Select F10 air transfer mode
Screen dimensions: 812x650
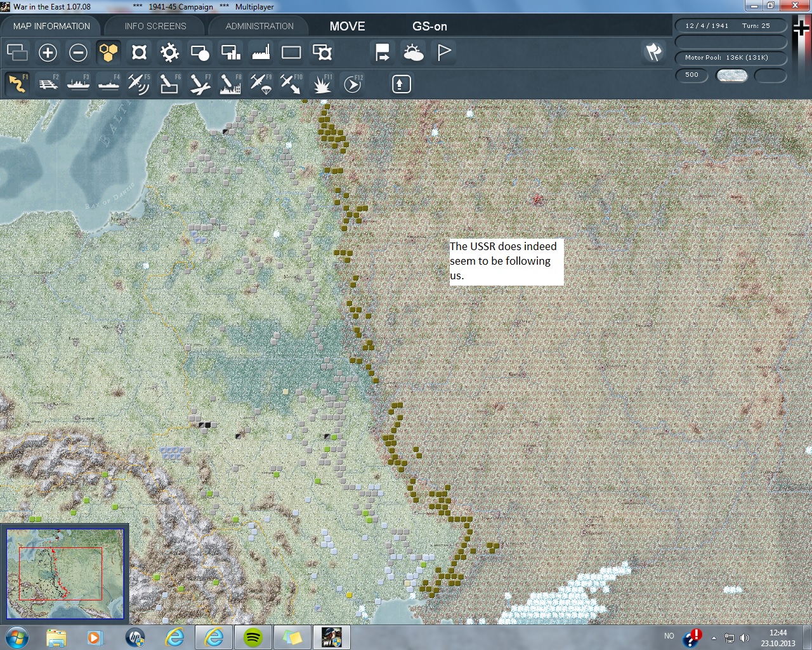[x=291, y=84]
